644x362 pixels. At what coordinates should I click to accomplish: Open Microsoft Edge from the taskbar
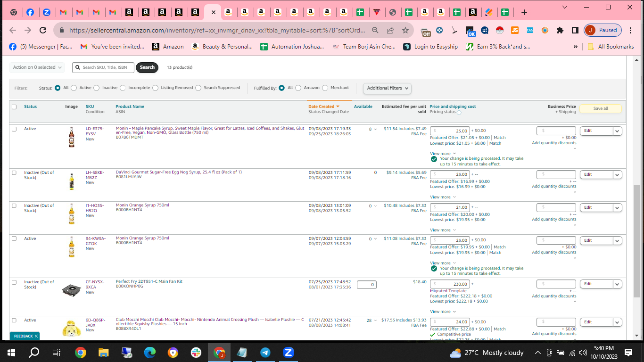(x=150, y=352)
